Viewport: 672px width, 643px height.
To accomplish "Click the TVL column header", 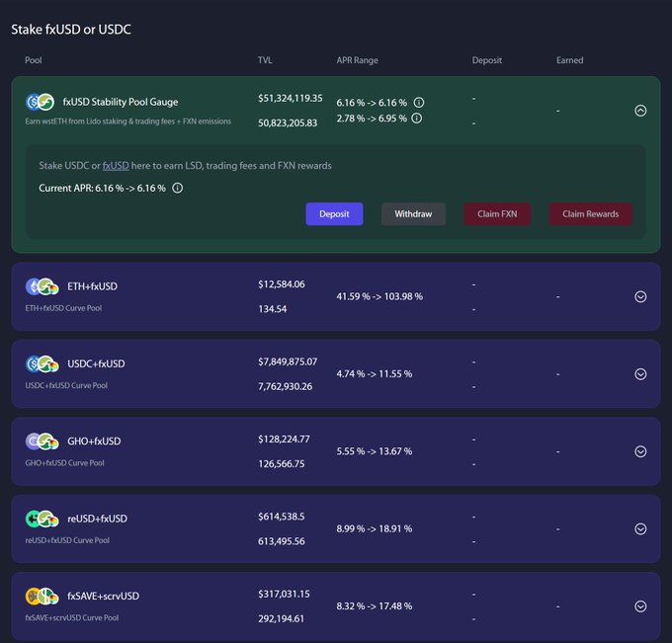I will pos(265,60).
